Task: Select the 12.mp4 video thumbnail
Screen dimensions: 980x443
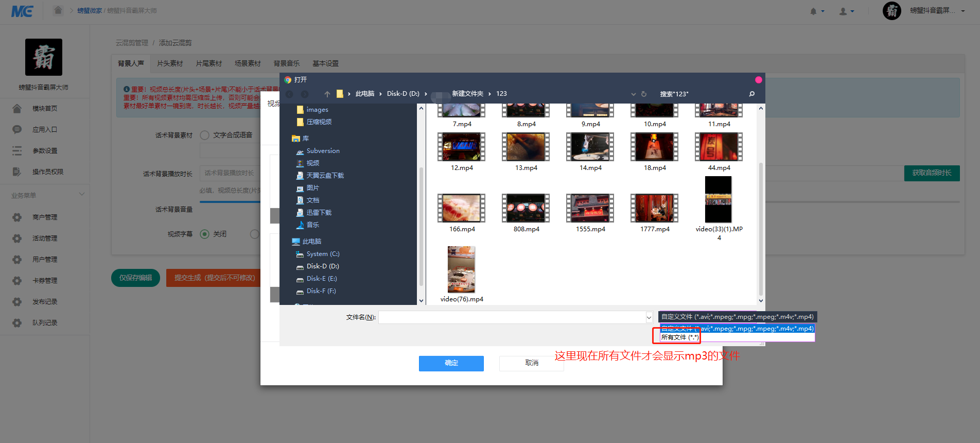Action: pyautogui.click(x=461, y=147)
